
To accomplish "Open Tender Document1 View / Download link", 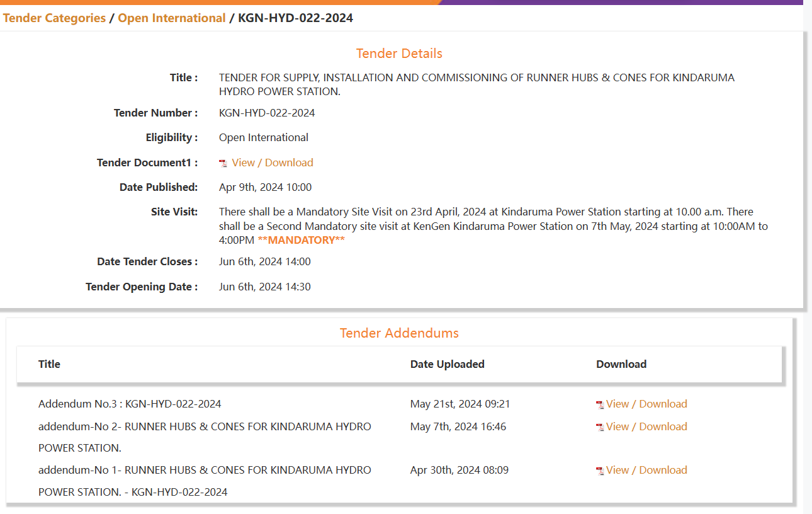I will click(x=272, y=163).
